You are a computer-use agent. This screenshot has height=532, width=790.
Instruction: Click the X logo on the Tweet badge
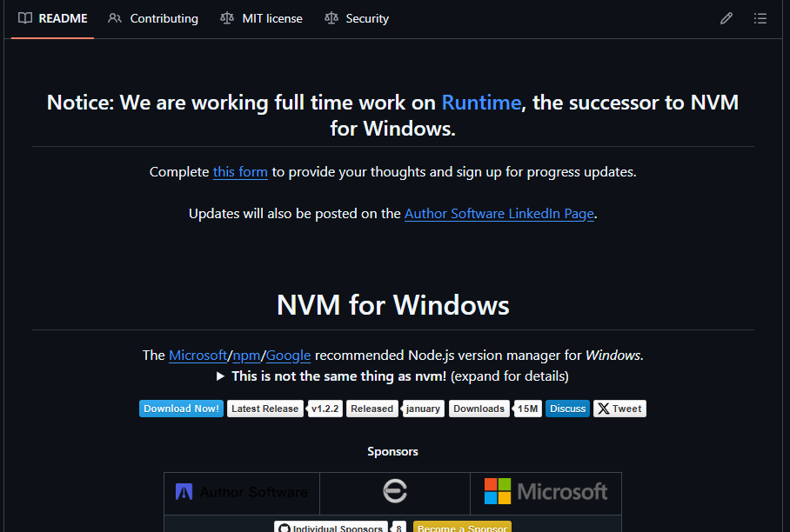604,409
